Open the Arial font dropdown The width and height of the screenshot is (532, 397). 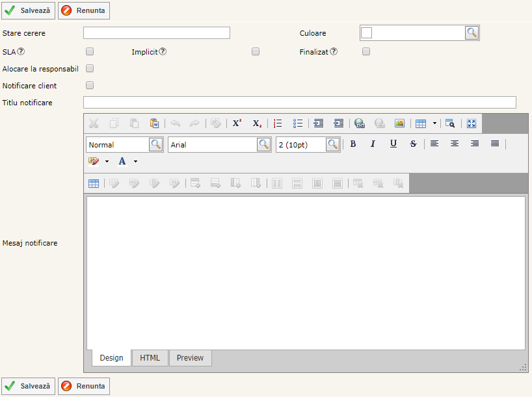[263, 145]
